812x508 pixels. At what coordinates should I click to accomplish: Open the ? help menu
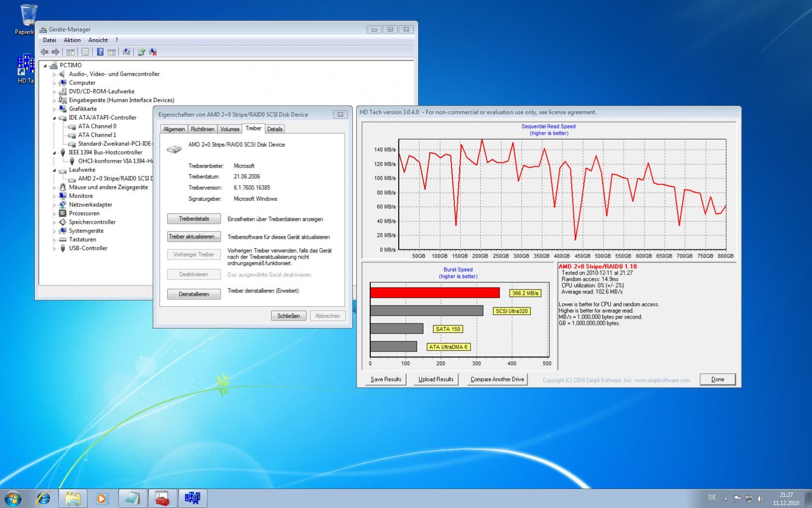coord(117,40)
